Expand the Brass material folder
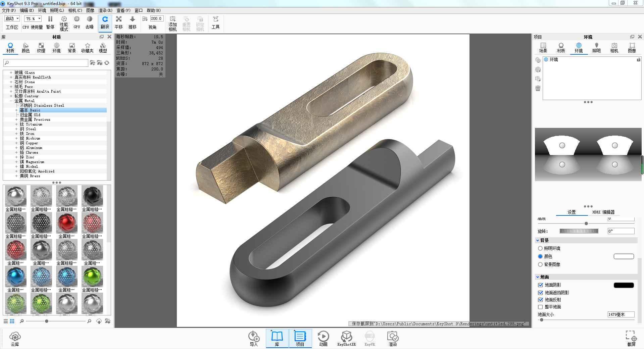The width and height of the screenshot is (644, 349). [x=16, y=176]
